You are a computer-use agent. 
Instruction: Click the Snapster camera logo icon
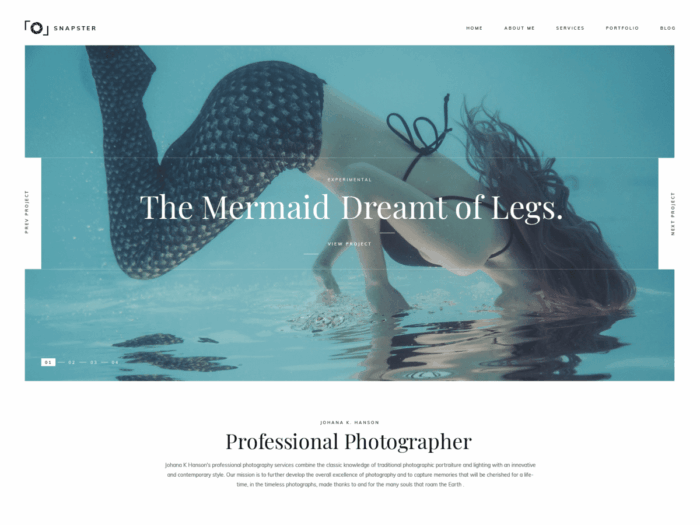click(36, 28)
